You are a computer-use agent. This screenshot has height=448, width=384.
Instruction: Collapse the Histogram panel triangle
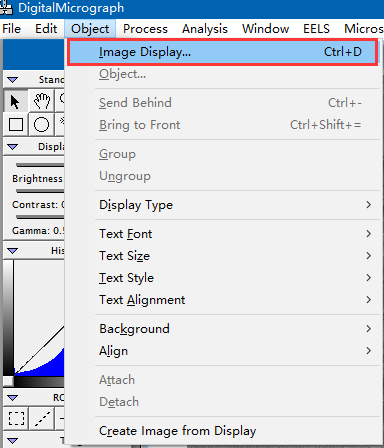click(13, 251)
